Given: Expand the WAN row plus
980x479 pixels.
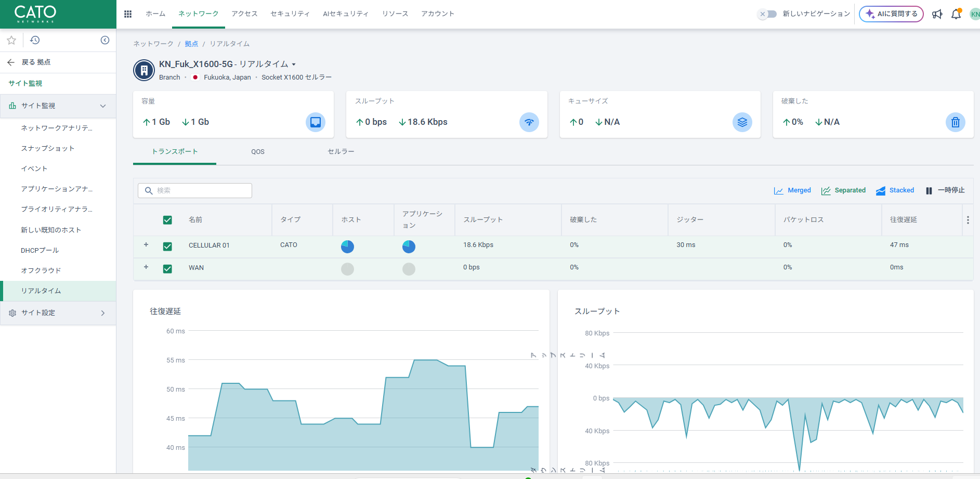Looking at the screenshot, I should click(146, 267).
